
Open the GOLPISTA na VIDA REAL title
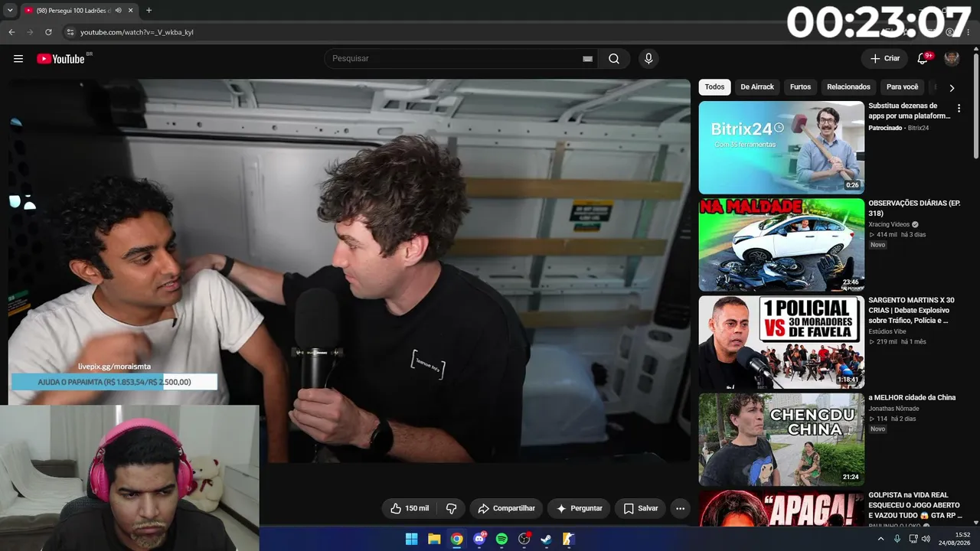[x=914, y=505]
